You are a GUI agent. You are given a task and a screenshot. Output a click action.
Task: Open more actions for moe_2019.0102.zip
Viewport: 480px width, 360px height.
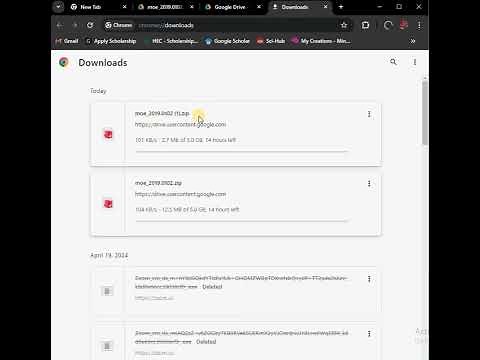pyautogui.click(x=369, y=184)
